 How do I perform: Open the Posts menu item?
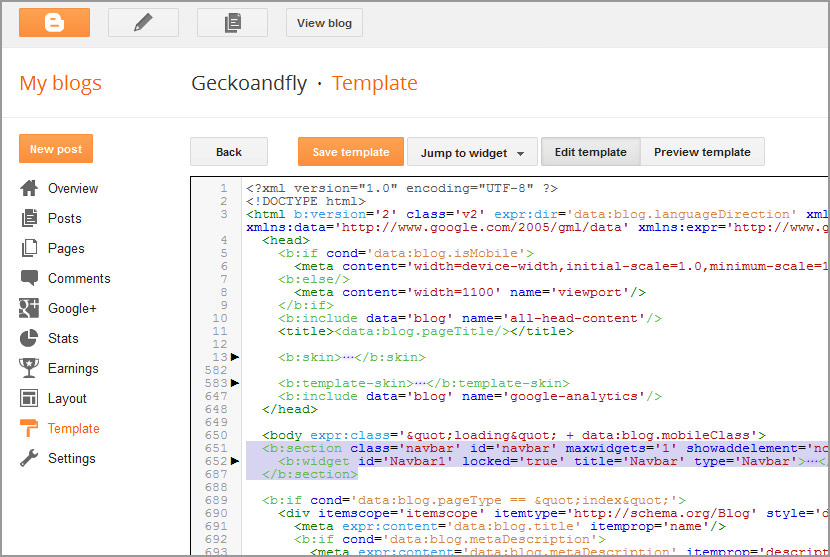(65, 219)
